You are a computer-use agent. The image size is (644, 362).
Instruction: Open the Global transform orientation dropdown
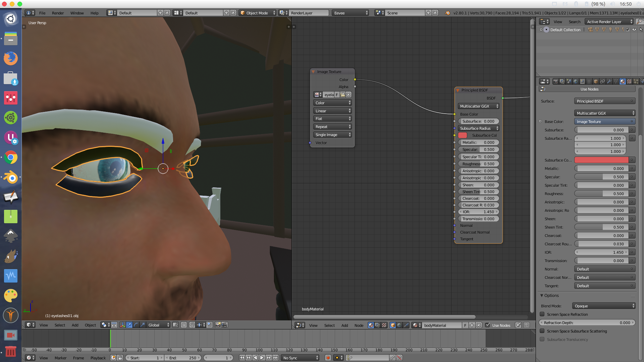(x=158, y=325)
